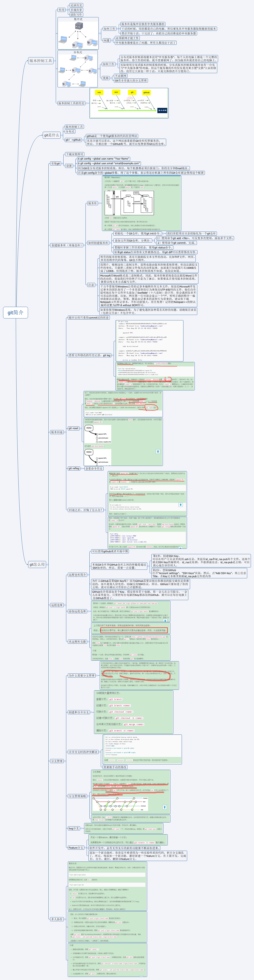Click the 'git reset' node
The image size is (254, 980).
pyautogui.click(x=73, y=428)
